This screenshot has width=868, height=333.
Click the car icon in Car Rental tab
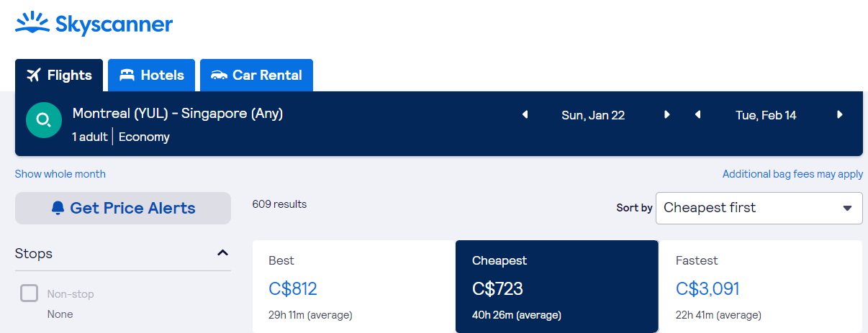click(x=219, y=75)
